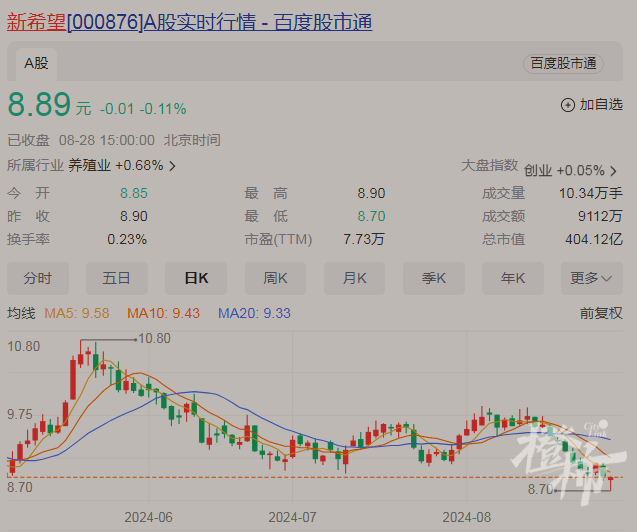Click the 2024-07 date axis label
This screenshot has width=637, height=532.
click(x=292, y=518)
